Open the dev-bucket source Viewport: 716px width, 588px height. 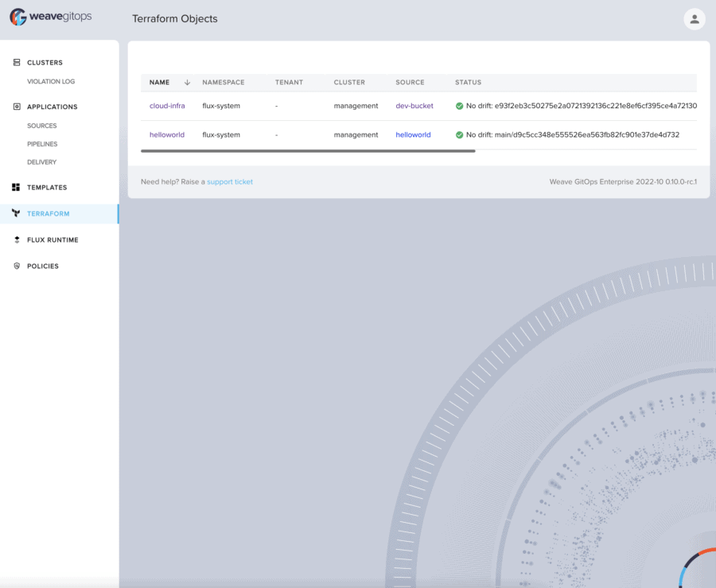click(x=413, y=106)
